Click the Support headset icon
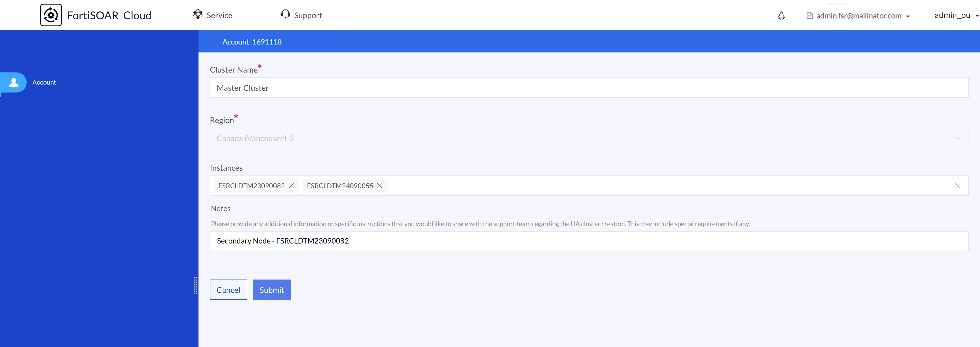The height and width of the screenshot is (347, 980). tap(285, 14)
